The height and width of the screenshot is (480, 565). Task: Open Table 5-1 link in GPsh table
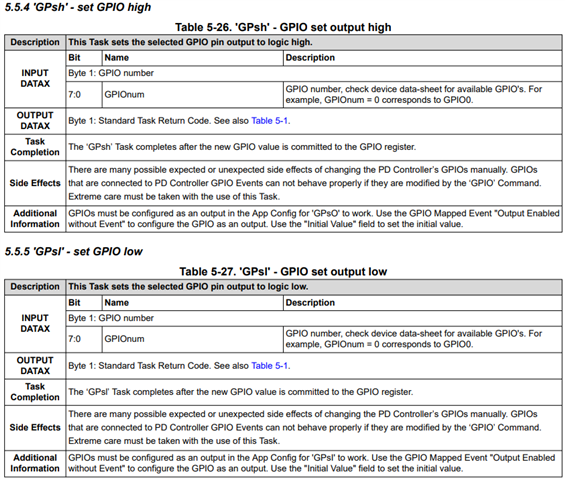(270, 121)
